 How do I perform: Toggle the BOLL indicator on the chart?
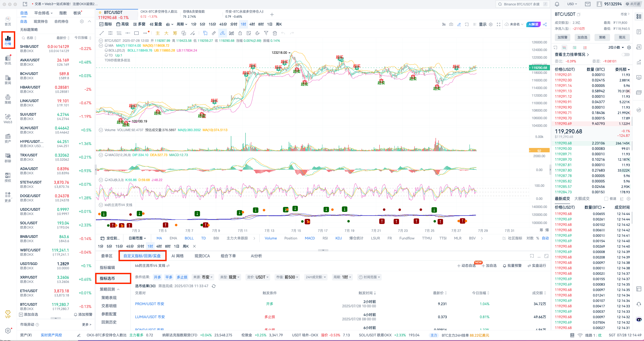tap(189, 238)
